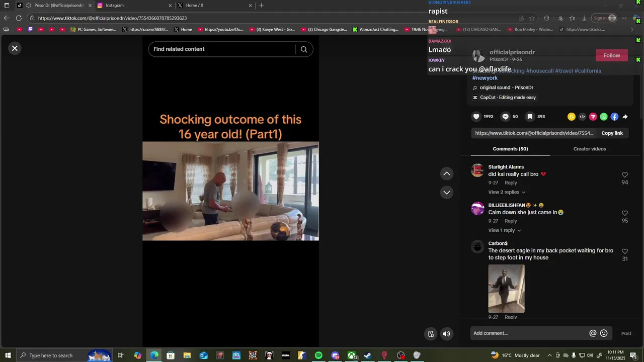Open the #newyork hashtag
The image size is (644, 362).
485,78
